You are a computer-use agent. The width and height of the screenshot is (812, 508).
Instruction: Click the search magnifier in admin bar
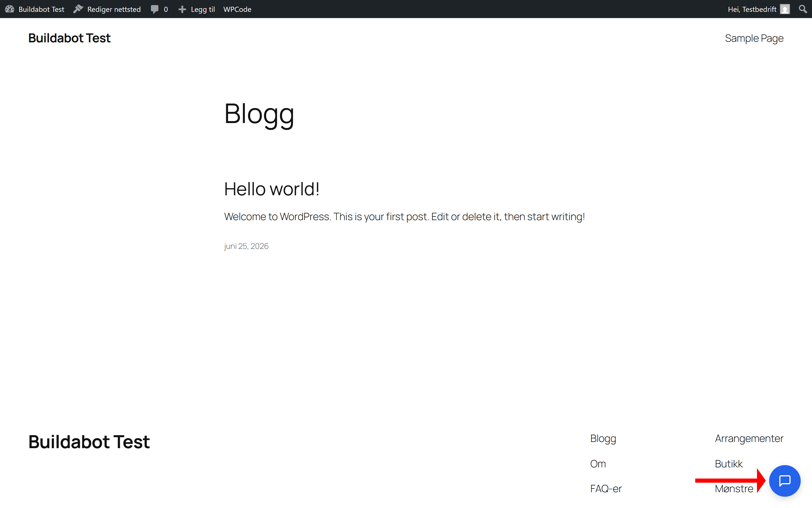pos(803,9)
